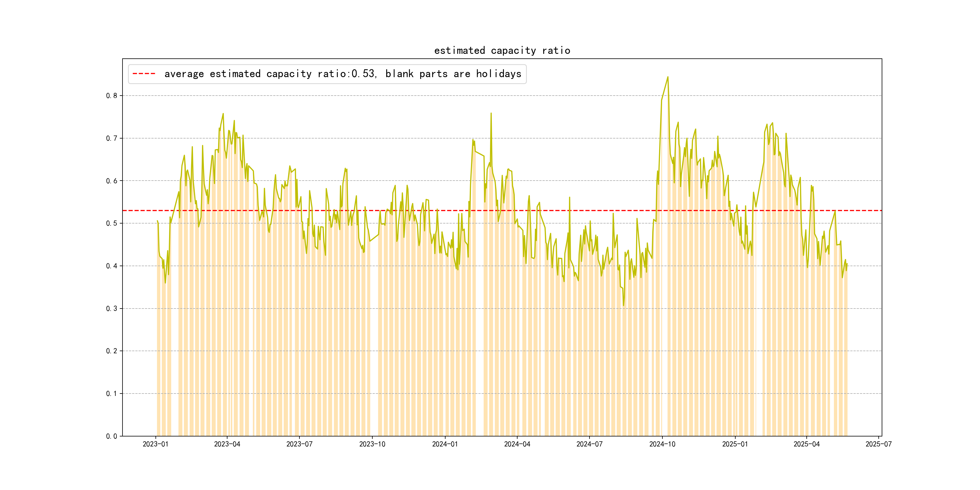
Task: Click the chart title 'estimated capacity ratio'
Action: coord(502,51)
